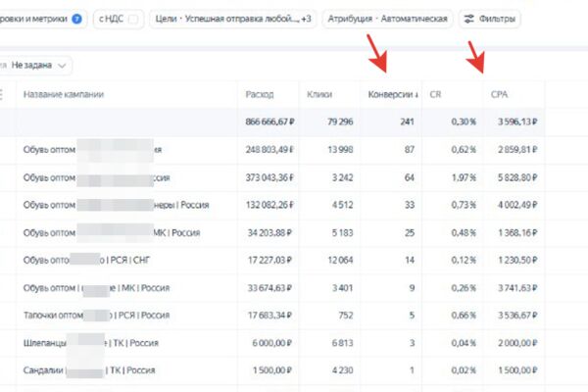Viewport: 588px width, 392px height.
Task: Click CPA cell 1 368,16 ₽
Action: coord(517,232)
